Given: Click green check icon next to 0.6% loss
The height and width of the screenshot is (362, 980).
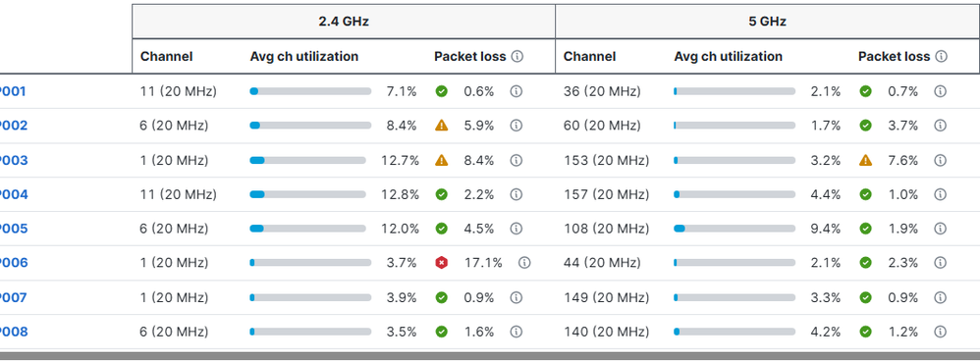Looking at the screenshot, I should 441,91.
